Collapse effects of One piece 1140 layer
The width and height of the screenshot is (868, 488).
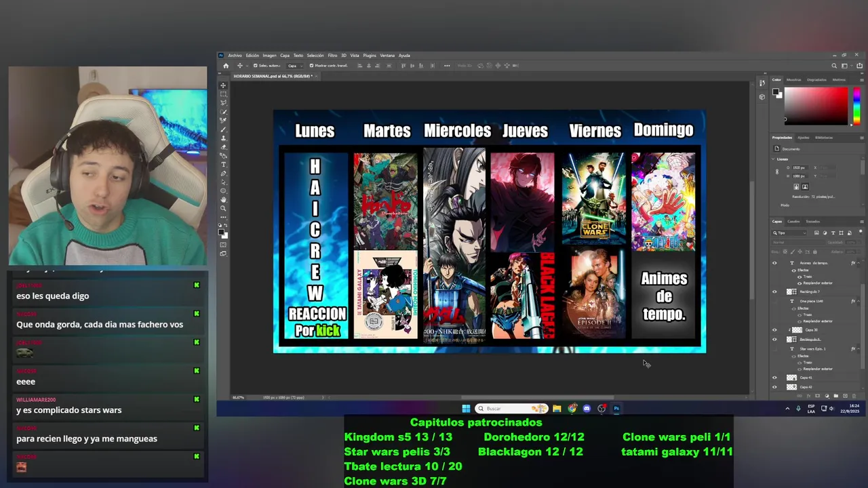point(859,301)
